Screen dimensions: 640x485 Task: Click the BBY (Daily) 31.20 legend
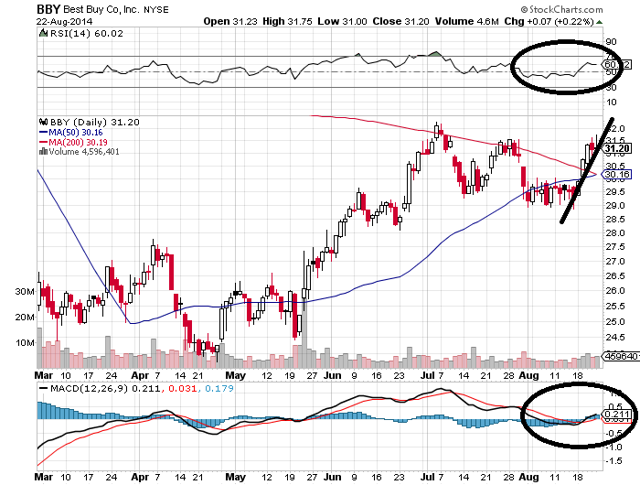tap(94, 122)
